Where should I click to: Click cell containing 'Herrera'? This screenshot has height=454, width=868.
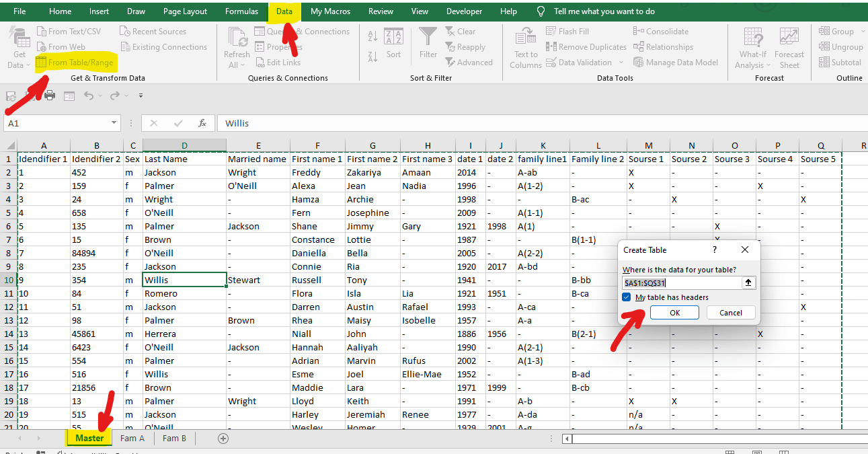point(184,334)
